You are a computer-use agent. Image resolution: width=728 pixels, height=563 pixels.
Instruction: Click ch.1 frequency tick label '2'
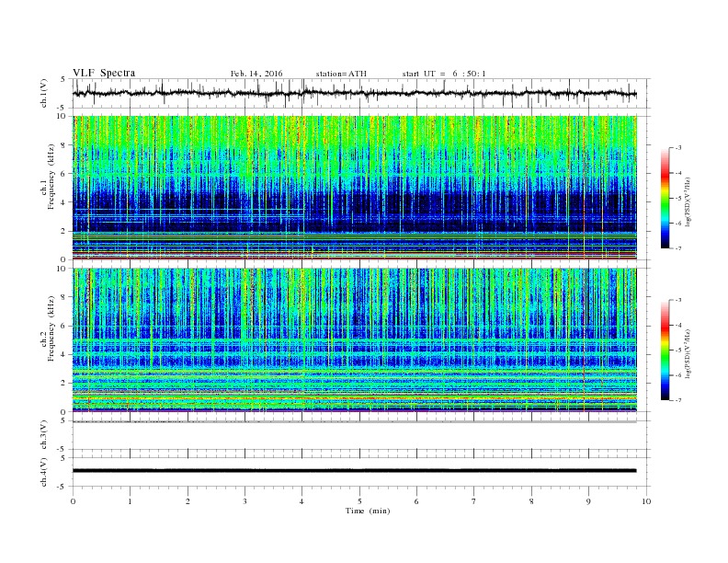point(63,231)
